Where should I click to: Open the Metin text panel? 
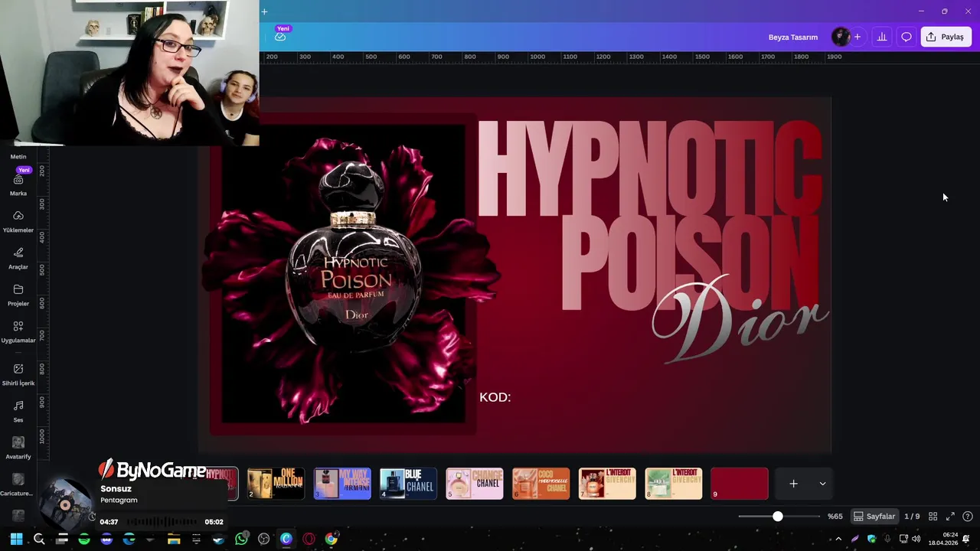click(x=18, y=156)
